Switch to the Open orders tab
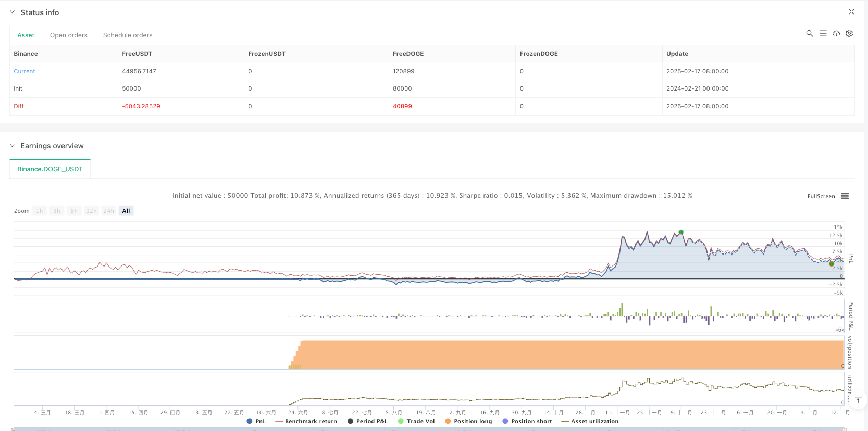 [69, 35]
